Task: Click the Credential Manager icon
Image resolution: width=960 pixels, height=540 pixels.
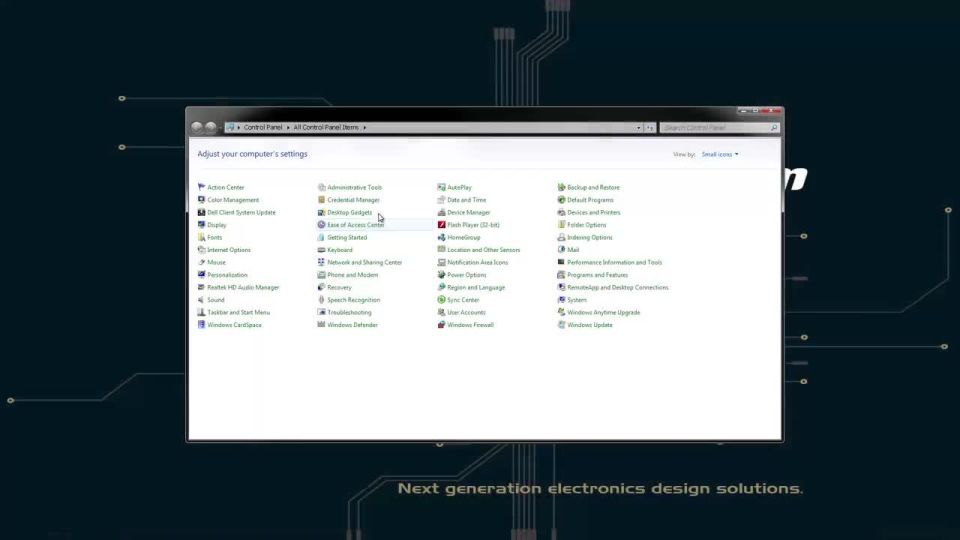Action: [321, 200]
